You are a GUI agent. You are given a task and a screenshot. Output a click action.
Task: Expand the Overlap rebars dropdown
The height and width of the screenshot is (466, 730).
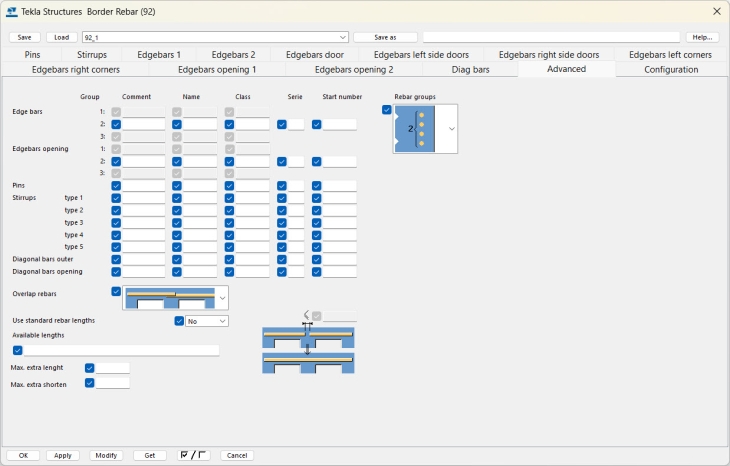tap(221, 298)
